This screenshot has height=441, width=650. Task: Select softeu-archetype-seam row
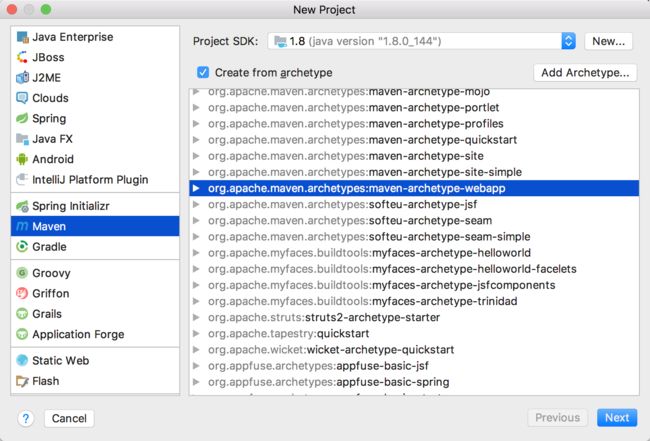414,220
